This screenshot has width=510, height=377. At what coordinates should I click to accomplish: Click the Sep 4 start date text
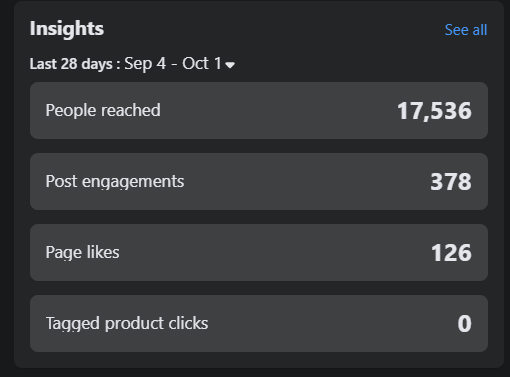[145, 64]
